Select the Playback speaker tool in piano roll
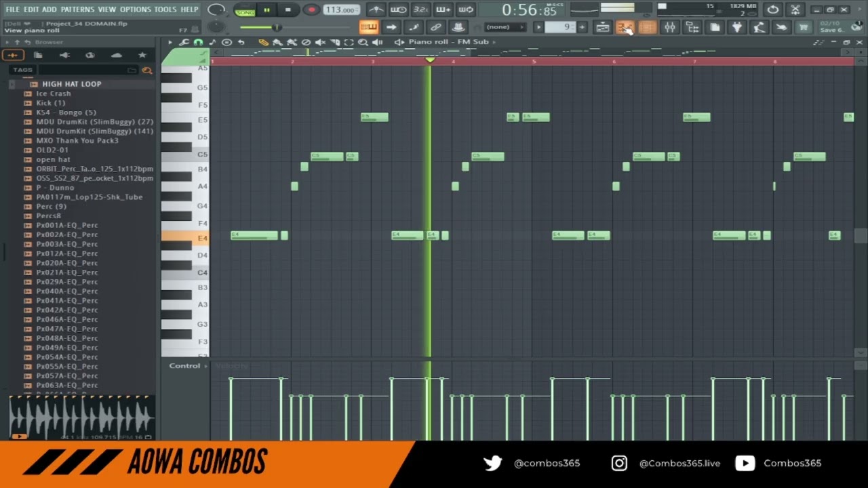 (378, 42)
